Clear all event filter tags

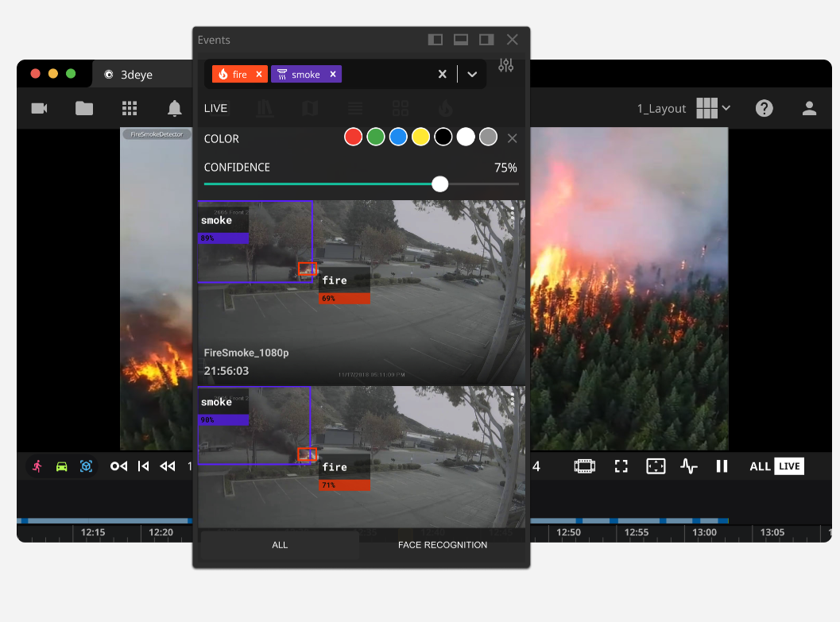click(x=442, y=74)
